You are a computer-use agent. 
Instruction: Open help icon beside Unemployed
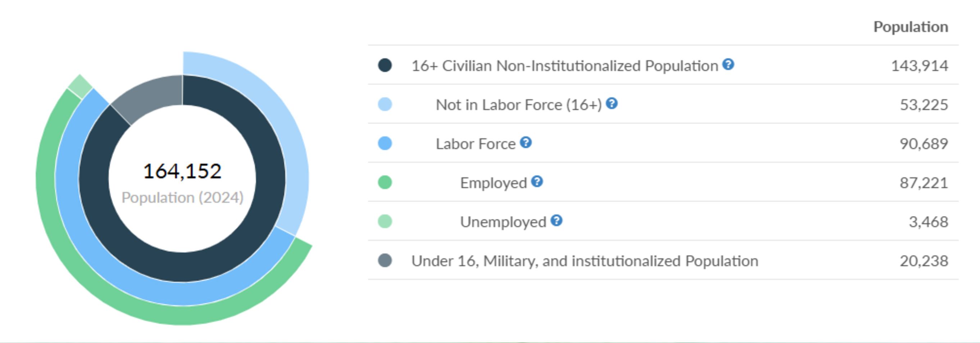click(x=557, y=220)
